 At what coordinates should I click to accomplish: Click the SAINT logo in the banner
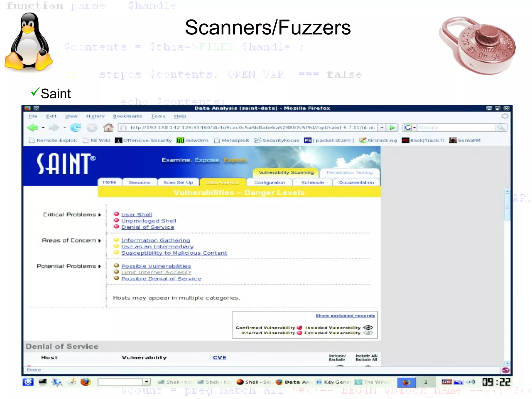[66, 164]
